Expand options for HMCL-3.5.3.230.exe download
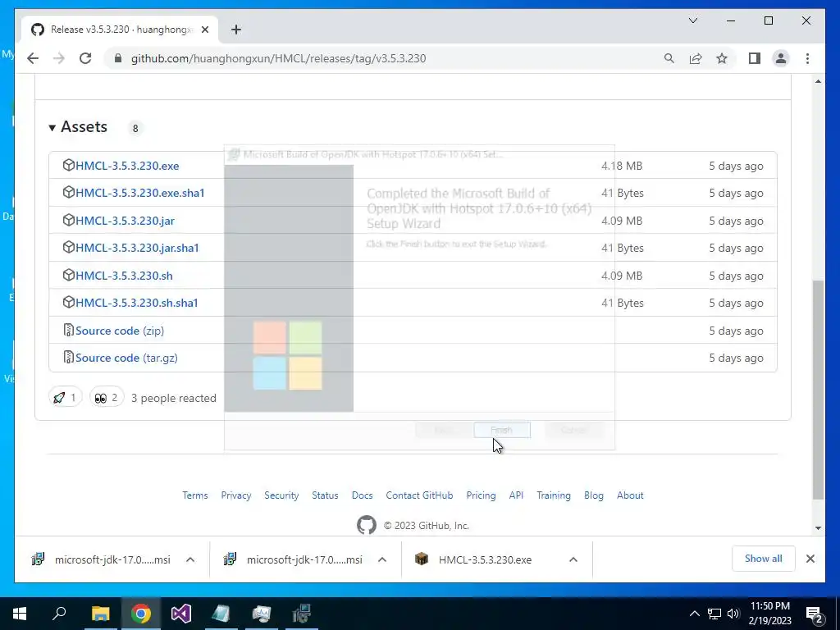Image resolution: width=840 pixels, height=630 pixels. point(573,559)
